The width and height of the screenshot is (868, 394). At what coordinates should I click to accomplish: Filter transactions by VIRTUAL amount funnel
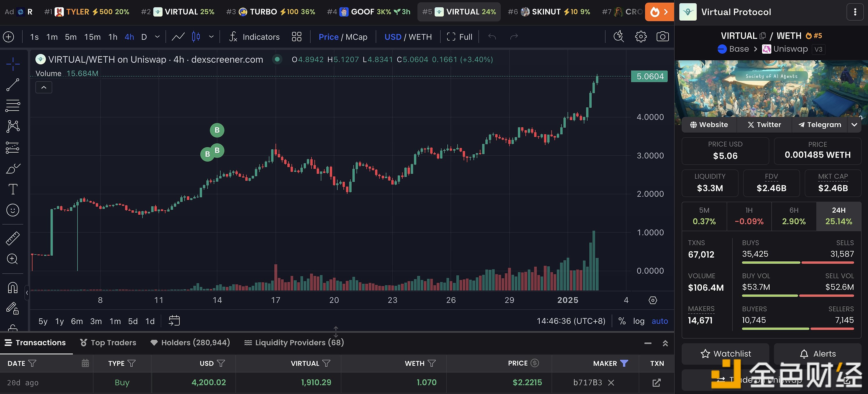326,363
